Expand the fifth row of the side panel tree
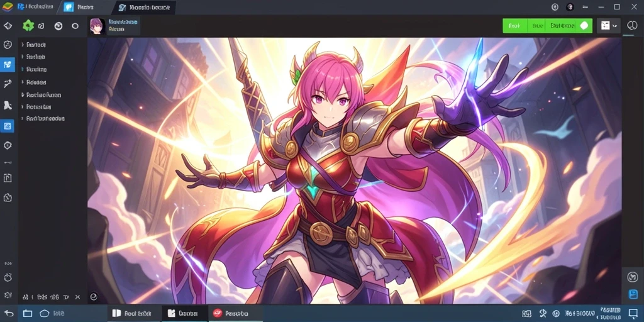644x322 pixels. point(22,95)
